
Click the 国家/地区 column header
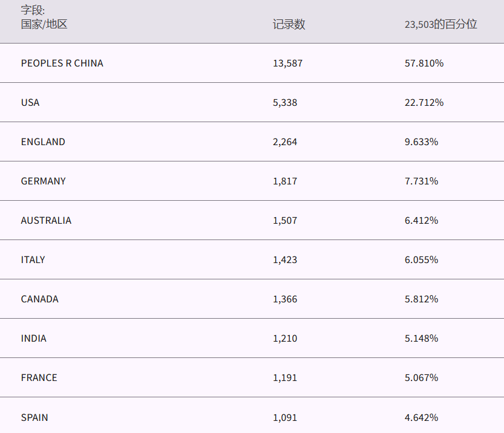click(x=44, y=24)
